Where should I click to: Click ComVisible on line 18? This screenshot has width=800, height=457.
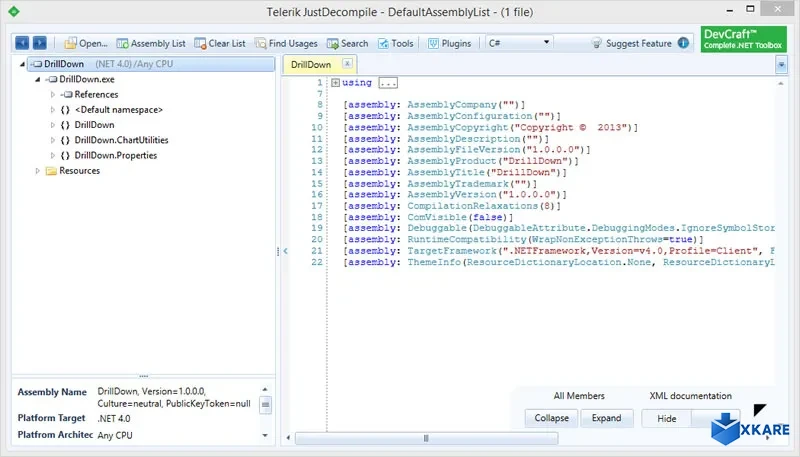pos(437,217)
